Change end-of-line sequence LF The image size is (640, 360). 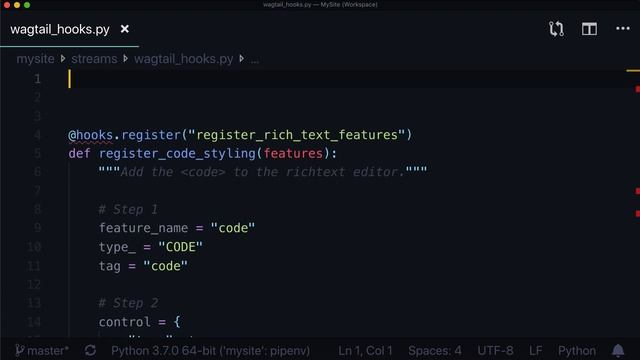(x=536, y=351)
